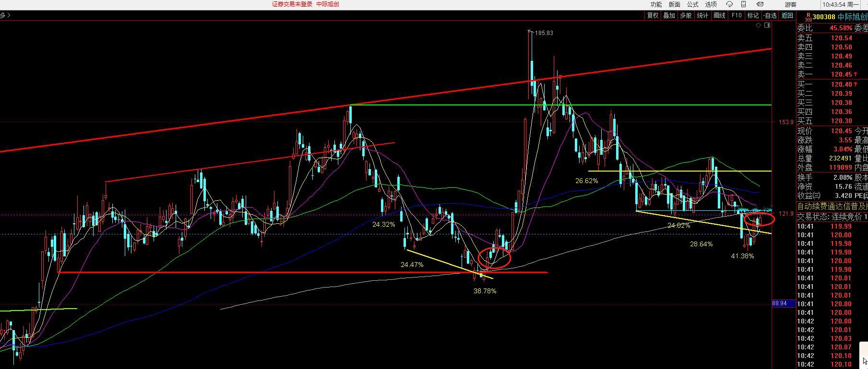Select 卖一 ask row in order book
This screenshot has height=369, width=868.
click(832, 74)
